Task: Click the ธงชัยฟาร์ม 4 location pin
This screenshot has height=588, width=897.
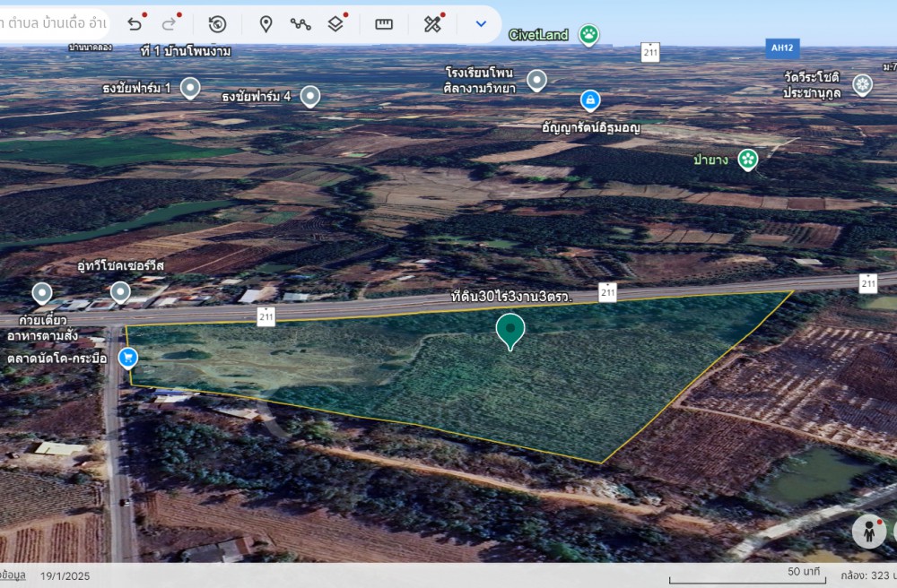Action: (x=309, y=96)
